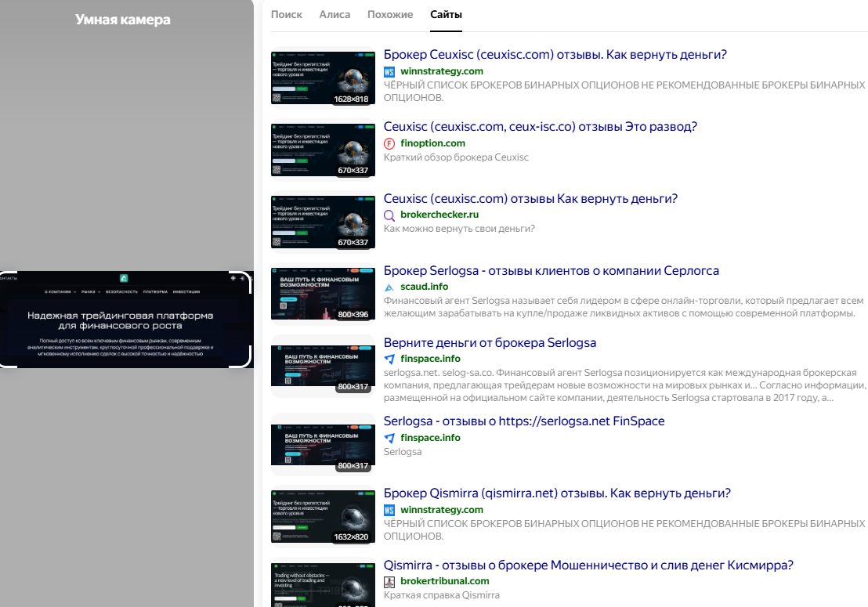Click the cropped preview image under Умная камера
868x607 pixels.
point(125,320)
